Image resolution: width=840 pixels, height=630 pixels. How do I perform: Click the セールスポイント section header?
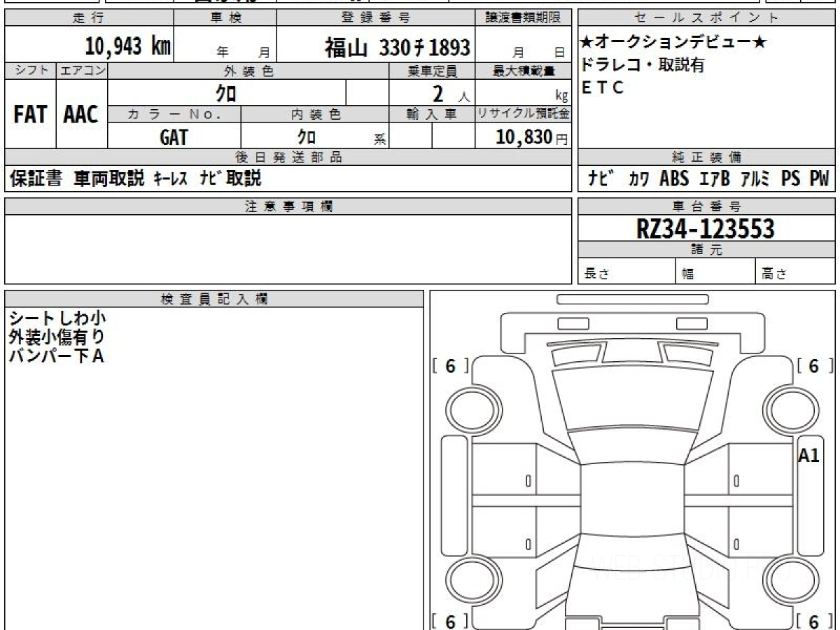click(x=707, y=18)
